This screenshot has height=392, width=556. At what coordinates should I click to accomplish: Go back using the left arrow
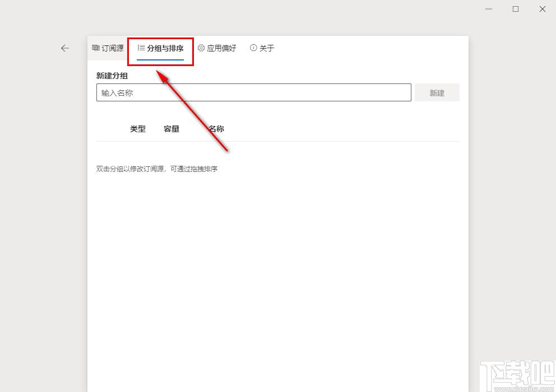(65, 48)
